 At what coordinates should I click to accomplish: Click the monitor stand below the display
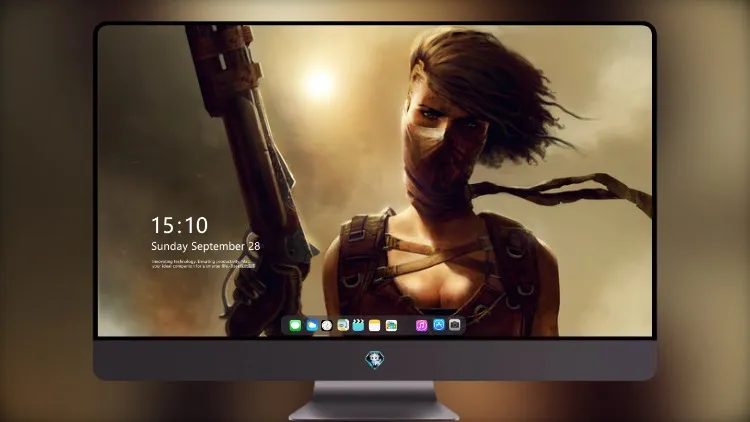point(374,401)
